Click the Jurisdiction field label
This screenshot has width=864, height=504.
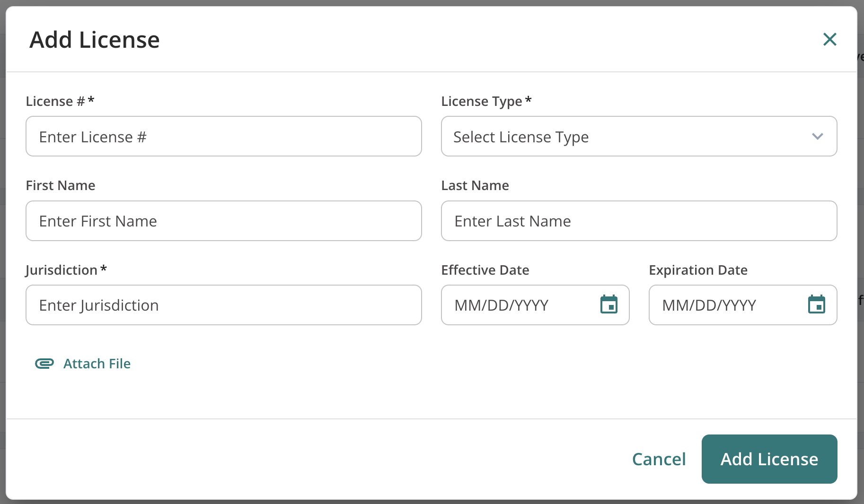coord(66,270)
